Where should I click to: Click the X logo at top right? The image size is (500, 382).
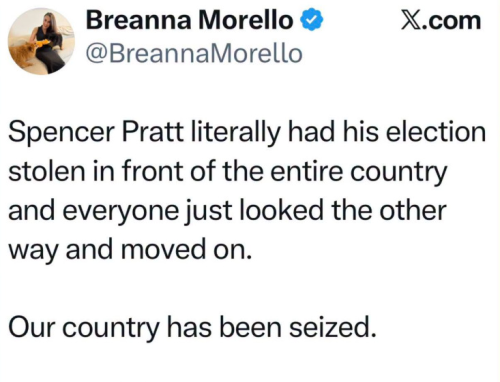[x=410, y=21]
